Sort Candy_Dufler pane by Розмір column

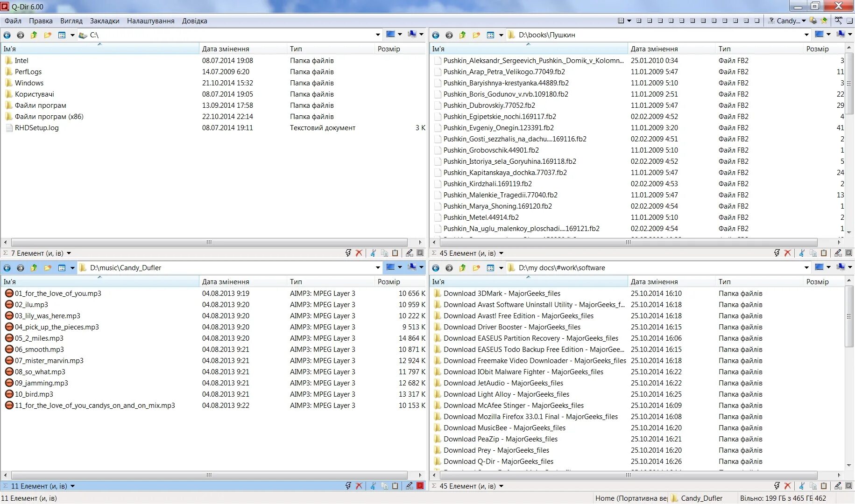click(401, 282)
